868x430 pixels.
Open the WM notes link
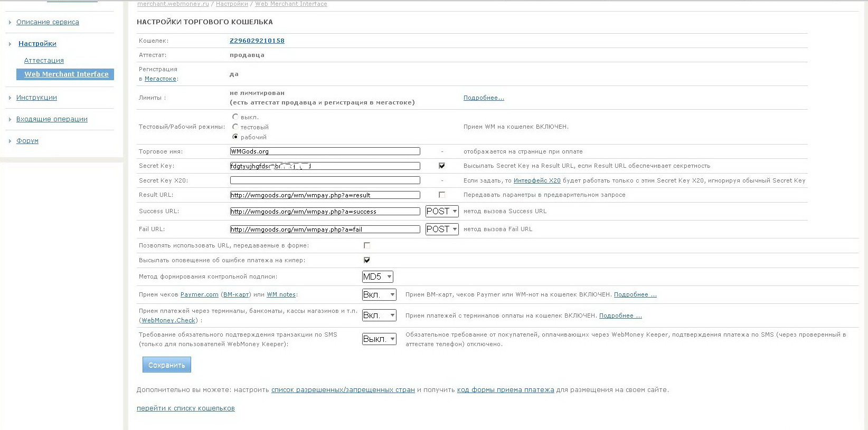[281, 294]
